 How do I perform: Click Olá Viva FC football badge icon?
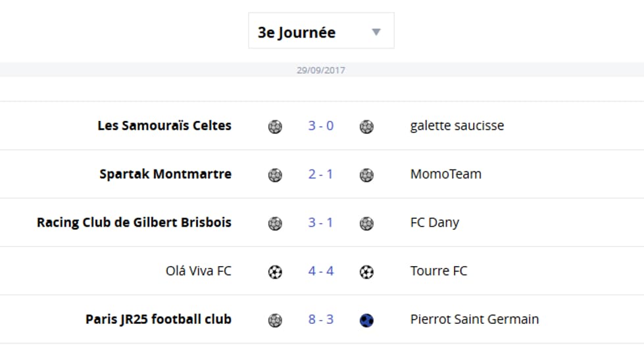coord(275,272)
